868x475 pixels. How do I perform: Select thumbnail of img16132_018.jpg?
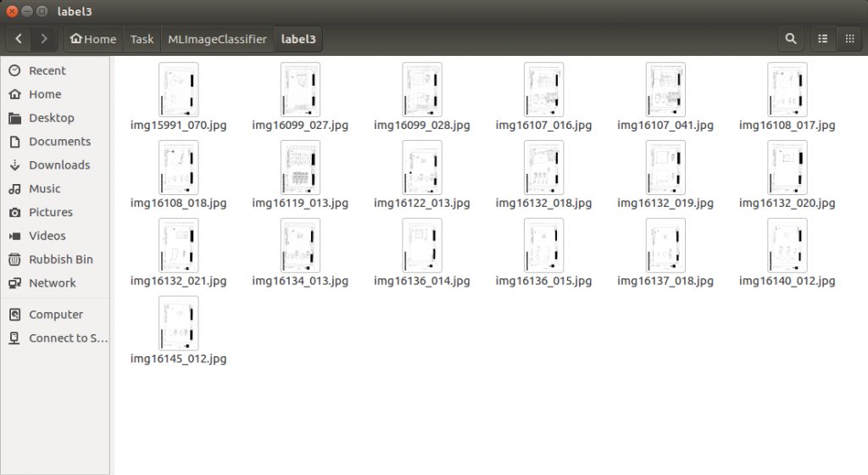543,167
